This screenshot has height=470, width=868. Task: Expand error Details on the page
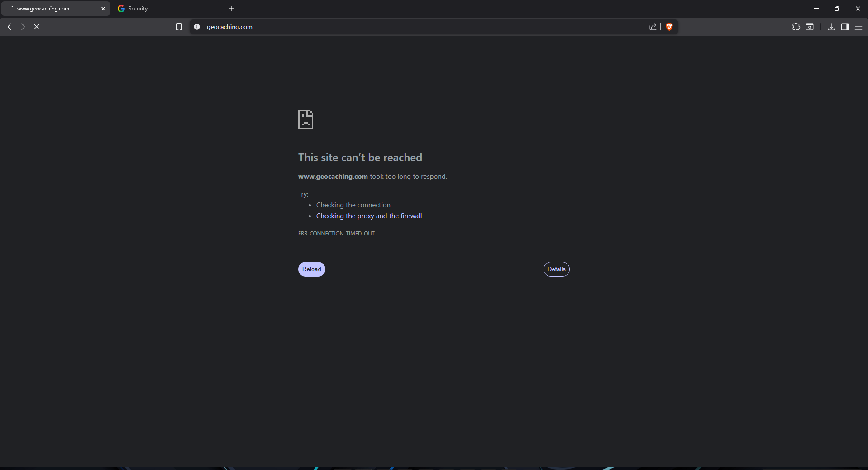point(556,269)
